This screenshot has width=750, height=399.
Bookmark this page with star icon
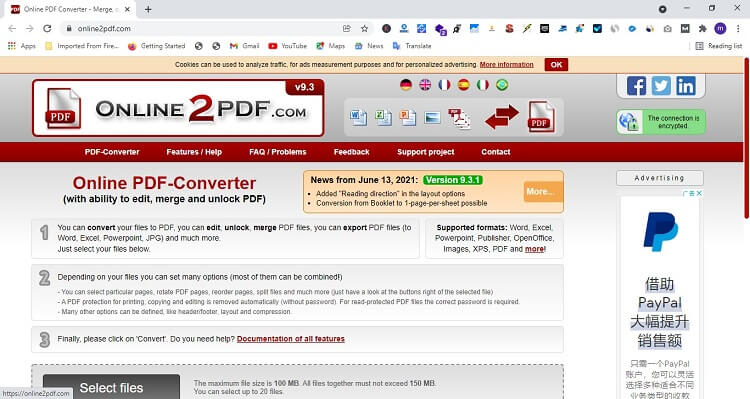pyautogui.click(x=364, y=29)
